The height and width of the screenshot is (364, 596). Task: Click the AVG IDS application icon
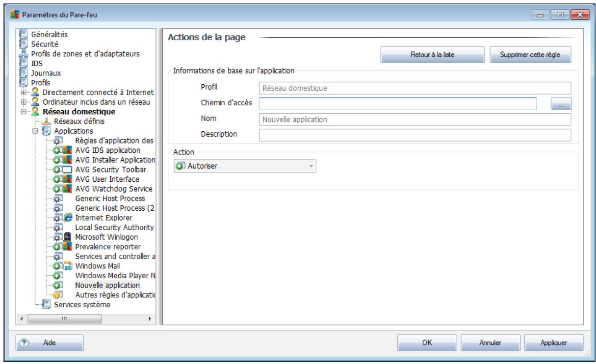68,150
